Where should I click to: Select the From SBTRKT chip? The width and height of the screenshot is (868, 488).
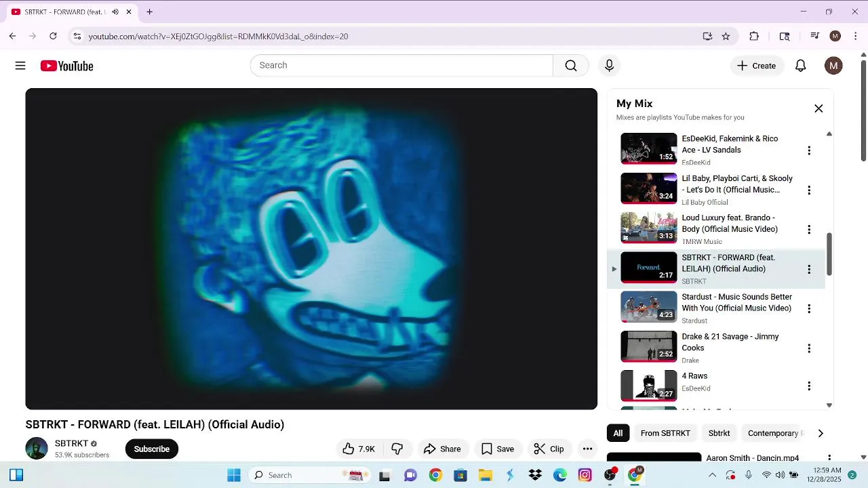coord(665,433)
